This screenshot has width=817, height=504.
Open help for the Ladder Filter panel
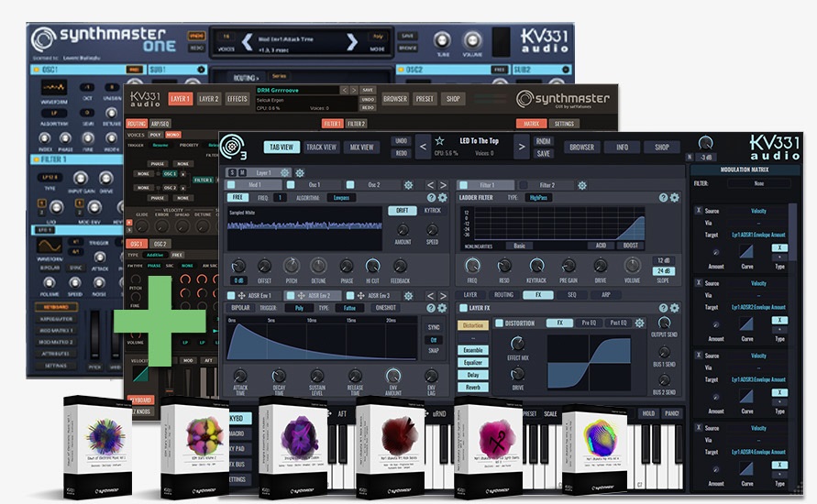click(x=663, y=198)
